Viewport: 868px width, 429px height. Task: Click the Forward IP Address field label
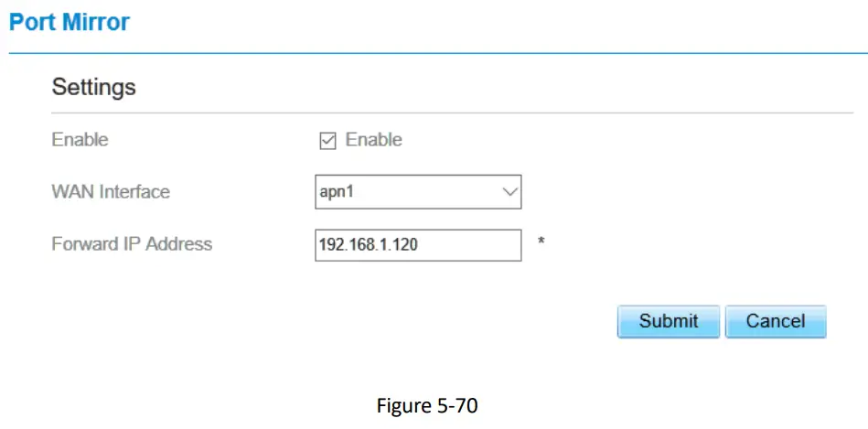132,244
